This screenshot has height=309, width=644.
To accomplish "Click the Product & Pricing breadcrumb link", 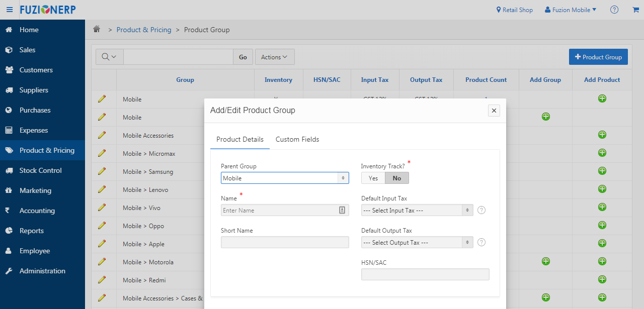I will (x=144, y=30).
